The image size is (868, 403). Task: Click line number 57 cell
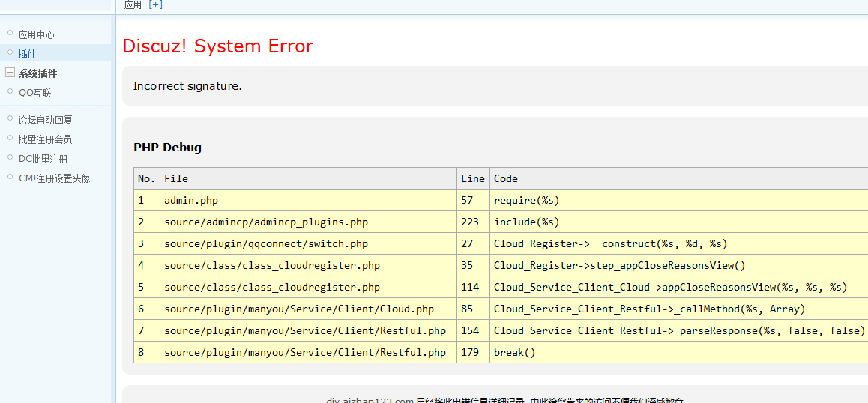(473, 201)
